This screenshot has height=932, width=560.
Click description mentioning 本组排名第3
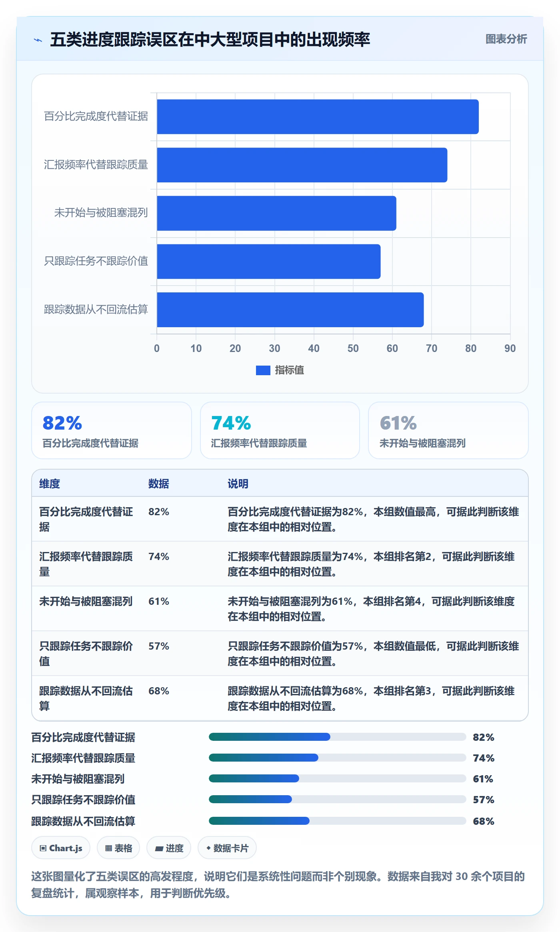click(x=371, y=698)
